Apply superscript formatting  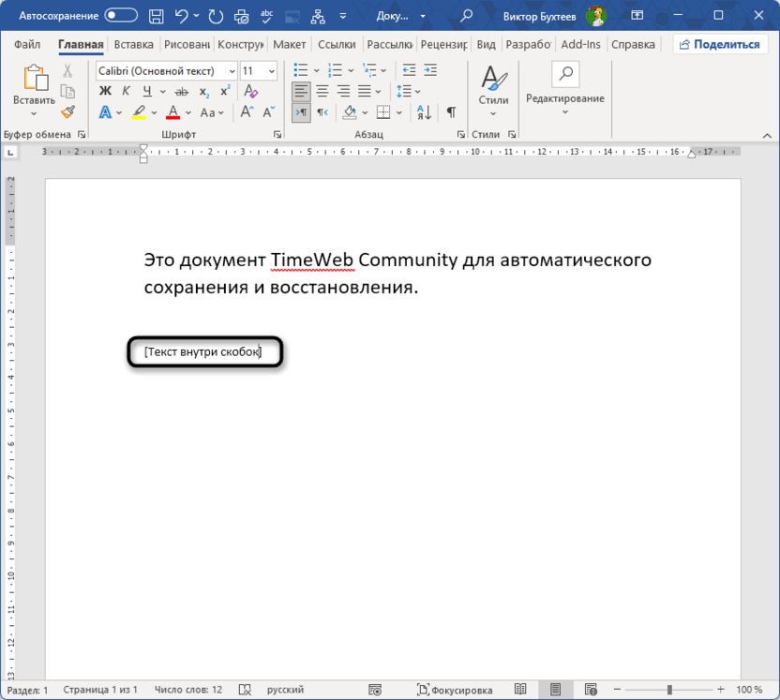point(225,91)
